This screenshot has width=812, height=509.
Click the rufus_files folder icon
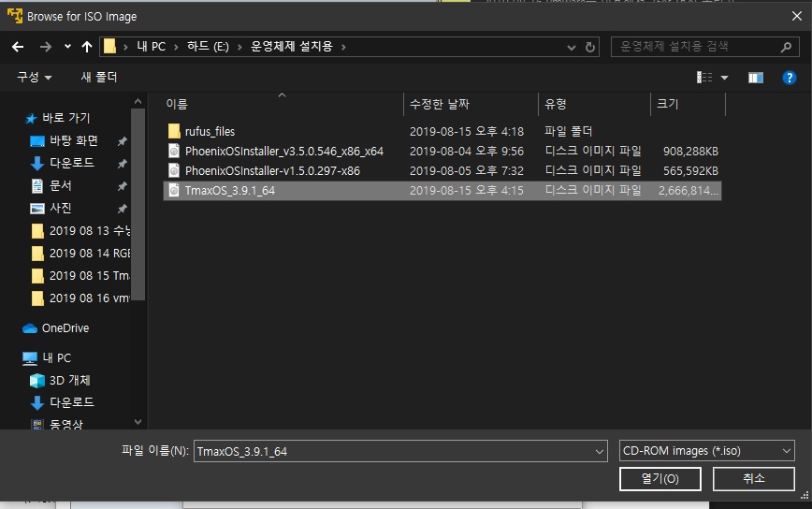(x=174, y=131)
